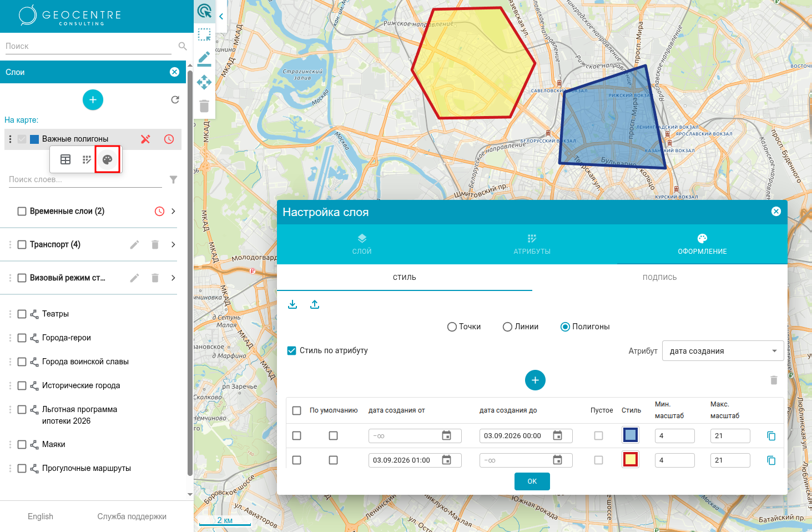This screenshot has width=812, height=532.
Task: Open calendar for 03.09.2026 00:00 date
Action: click(557, 436)
